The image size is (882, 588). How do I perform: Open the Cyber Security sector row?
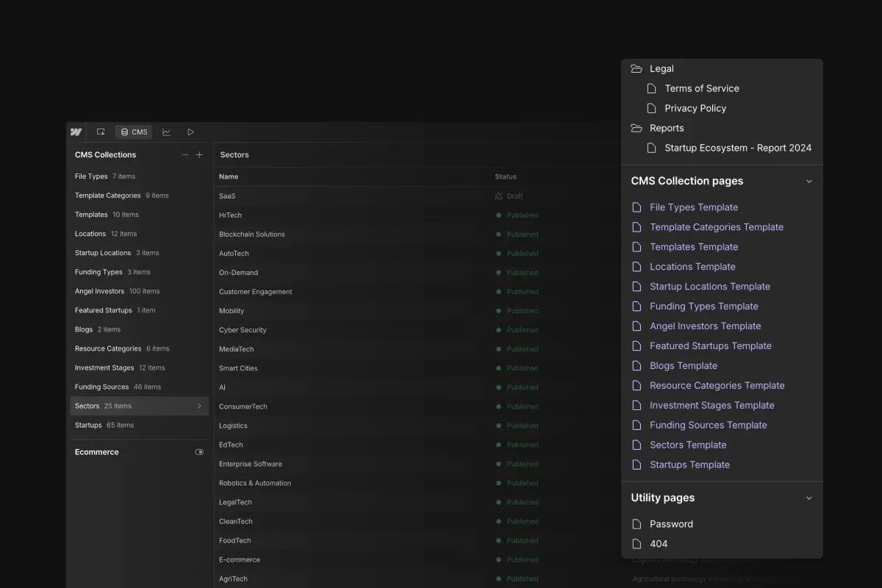417,330
